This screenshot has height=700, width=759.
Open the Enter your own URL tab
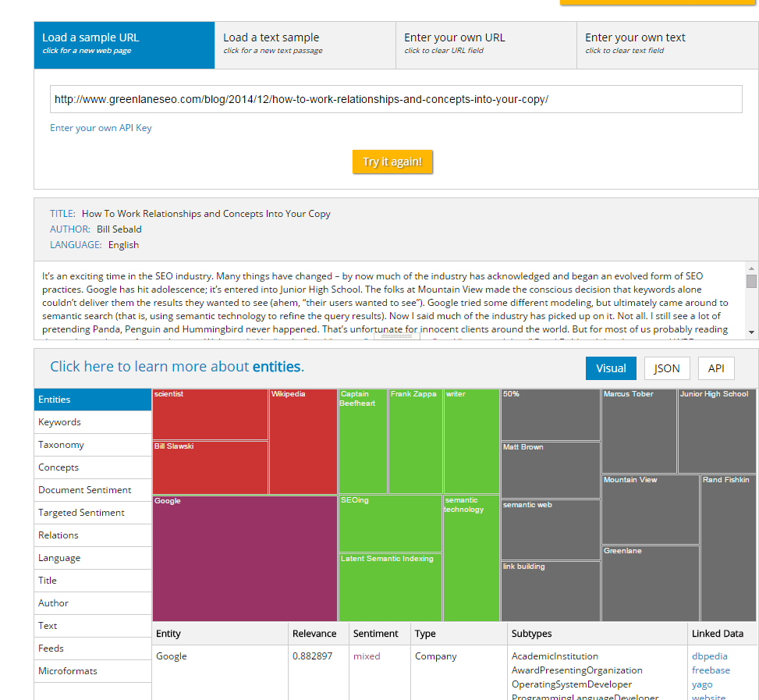486,44
